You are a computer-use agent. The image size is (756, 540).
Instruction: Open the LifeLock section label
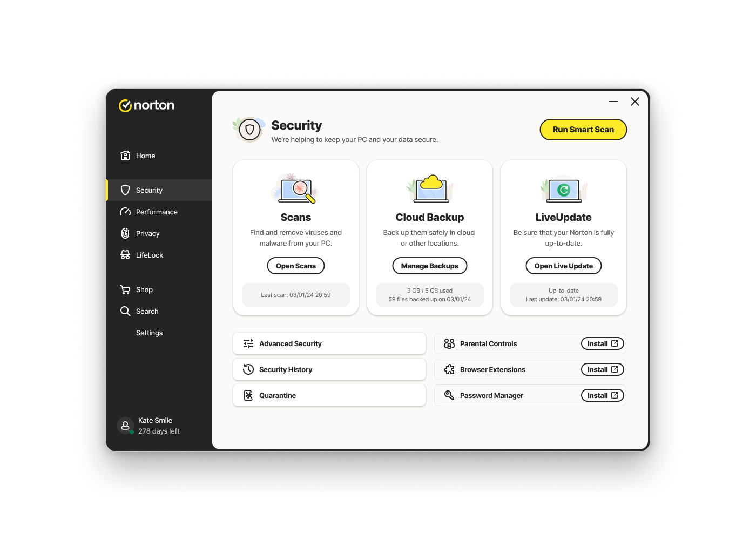click(x=150, y=255)
